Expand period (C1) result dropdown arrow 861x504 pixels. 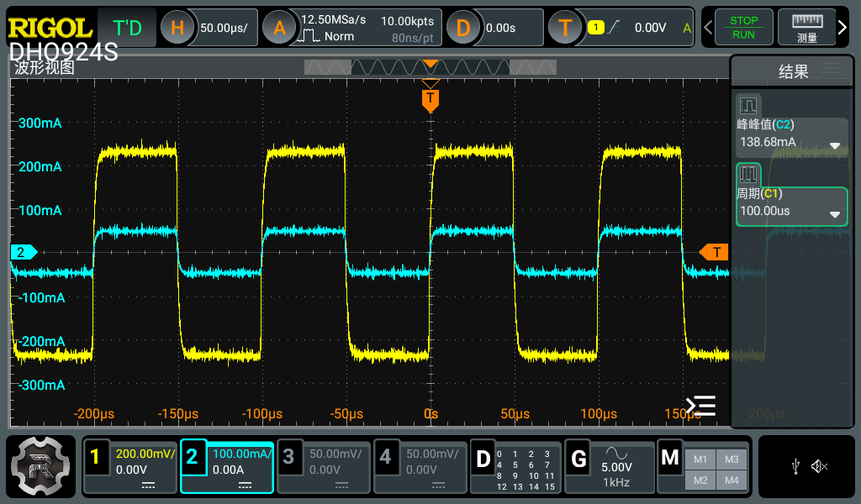[835, 214]
